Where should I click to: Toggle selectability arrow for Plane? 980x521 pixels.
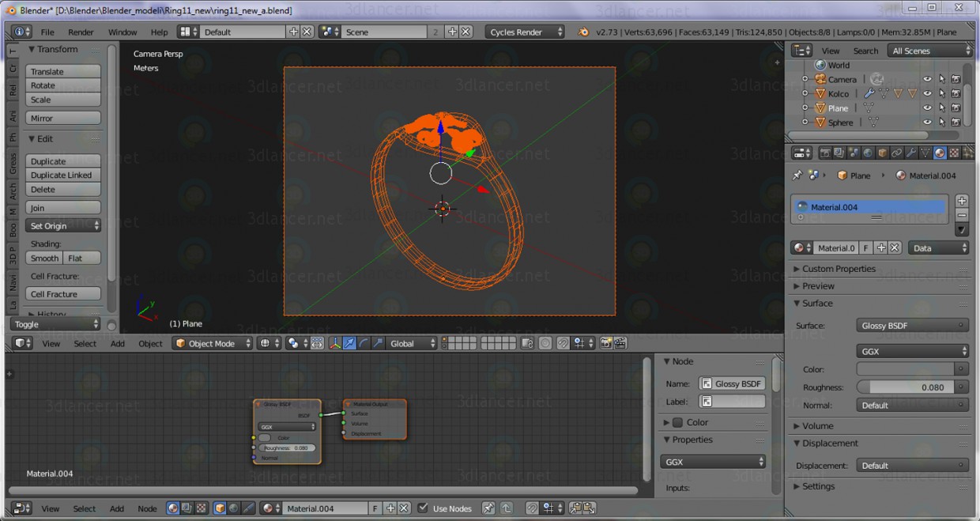coord(942,108)
